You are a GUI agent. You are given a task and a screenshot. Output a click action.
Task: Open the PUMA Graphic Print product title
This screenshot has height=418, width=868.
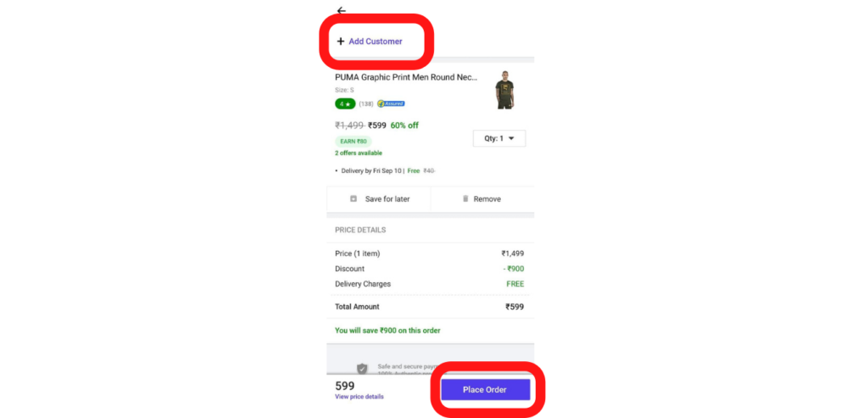[x=406, y=77]
